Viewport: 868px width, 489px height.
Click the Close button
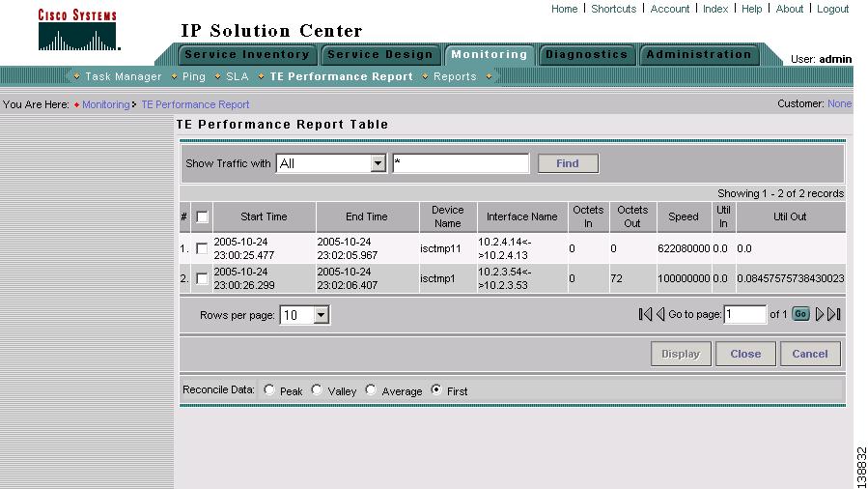click(745, 354)
